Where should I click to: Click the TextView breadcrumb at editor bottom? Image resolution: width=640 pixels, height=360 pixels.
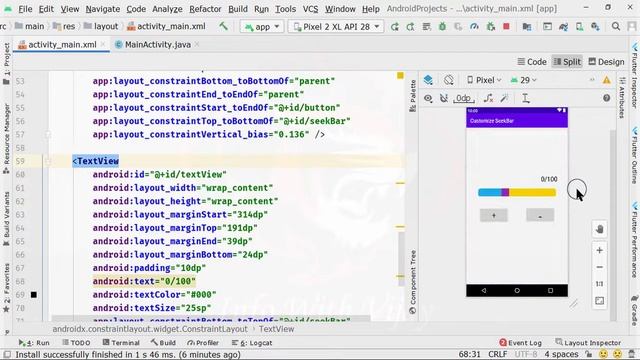(276, 329)
